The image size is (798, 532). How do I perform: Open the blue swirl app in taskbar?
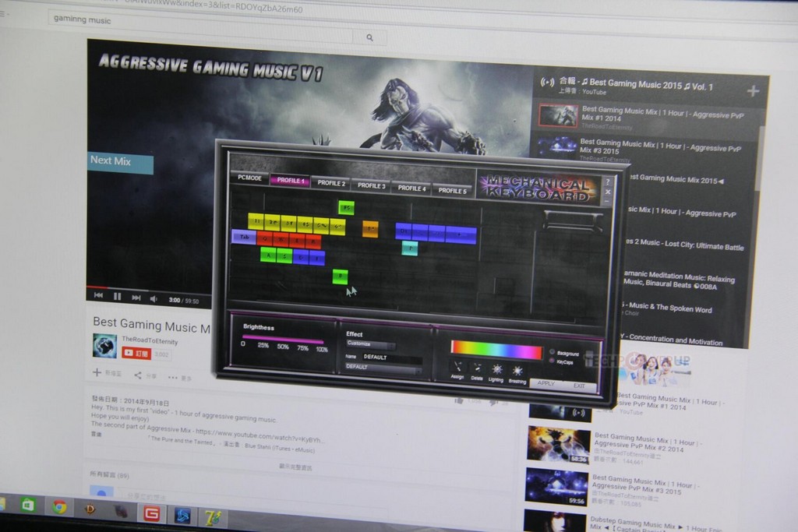click(182, 516)
